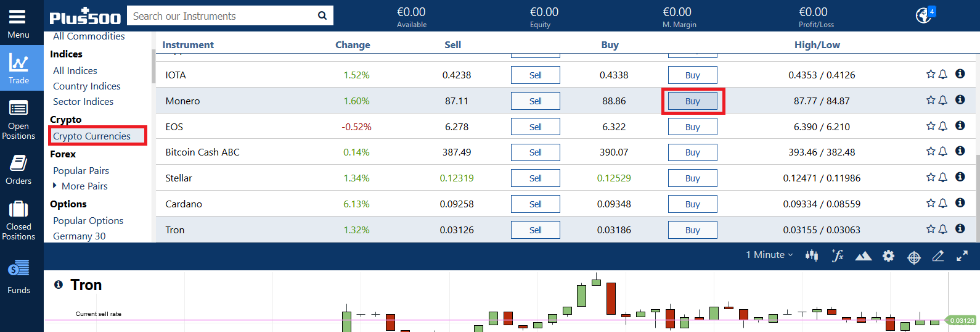
Task: Click the Tron alert bell
Action: pyautogui.click(x=942, y=229)
